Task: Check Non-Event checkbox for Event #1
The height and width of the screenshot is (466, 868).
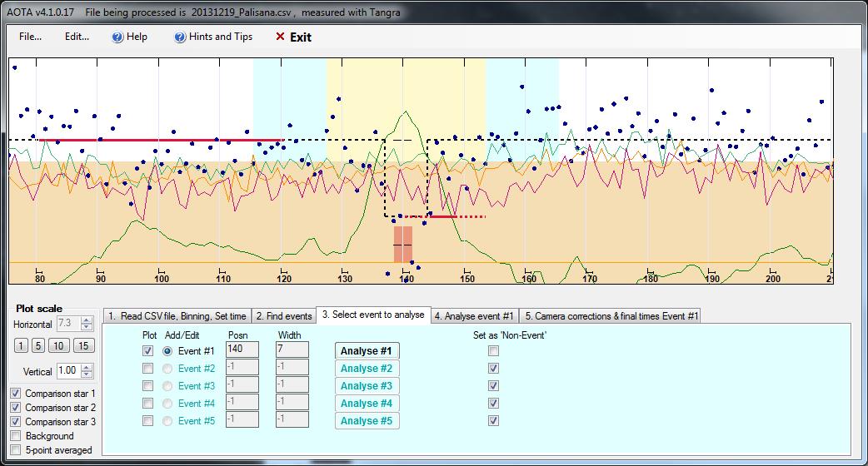Action: tap(493, 350)
